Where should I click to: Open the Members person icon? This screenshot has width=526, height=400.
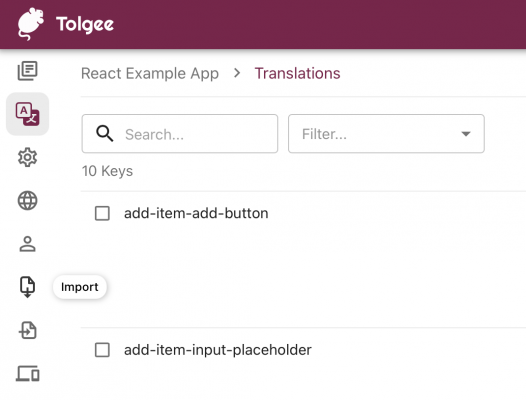(28, 244)
